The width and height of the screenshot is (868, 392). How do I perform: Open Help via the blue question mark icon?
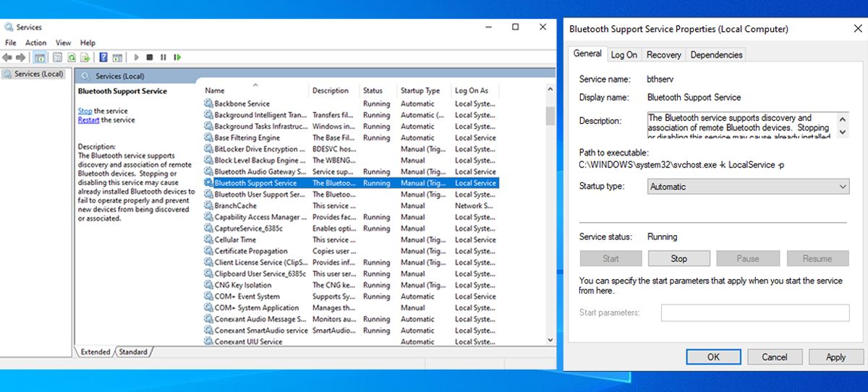click(103, 57)
